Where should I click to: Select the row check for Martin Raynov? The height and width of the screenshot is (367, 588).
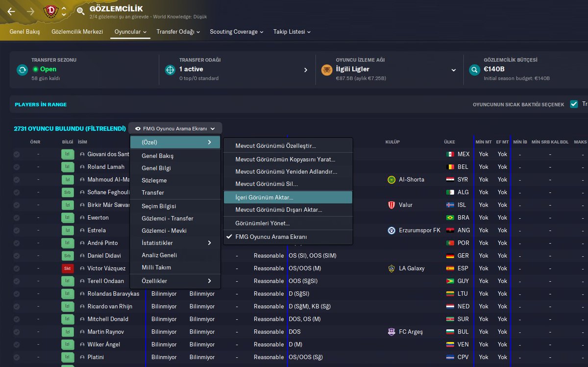(x=17, y=332)
